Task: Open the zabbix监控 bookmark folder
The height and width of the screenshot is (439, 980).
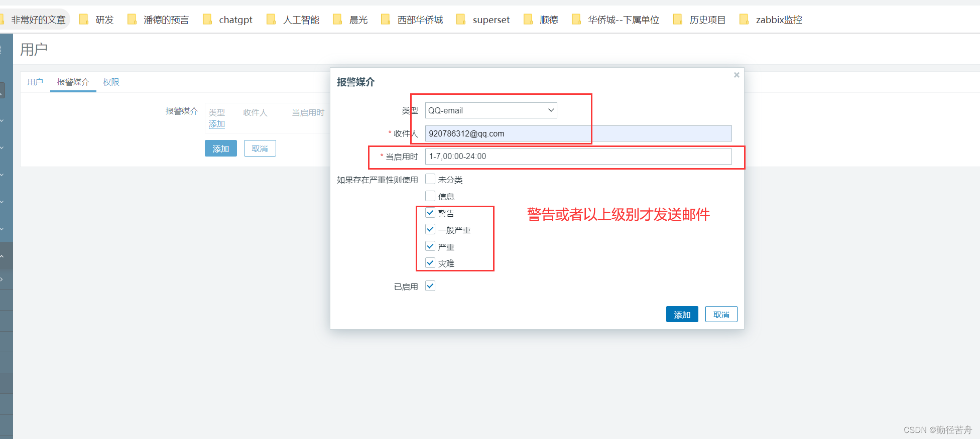Action: (771, 20)
